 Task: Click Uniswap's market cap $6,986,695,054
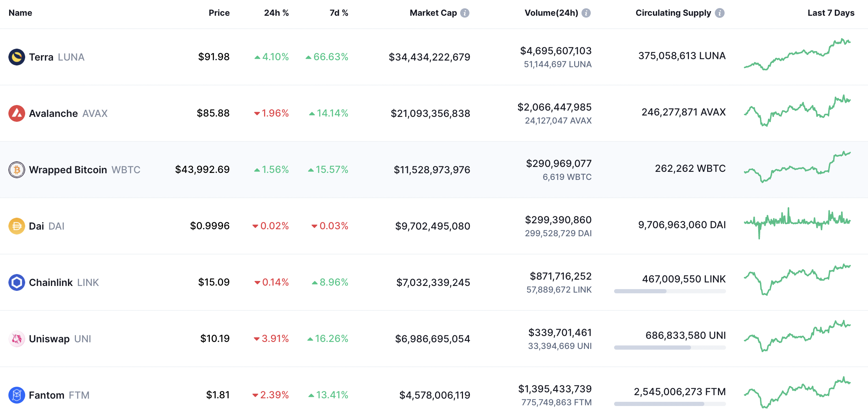pyautogui.click(x=433, y=339)
